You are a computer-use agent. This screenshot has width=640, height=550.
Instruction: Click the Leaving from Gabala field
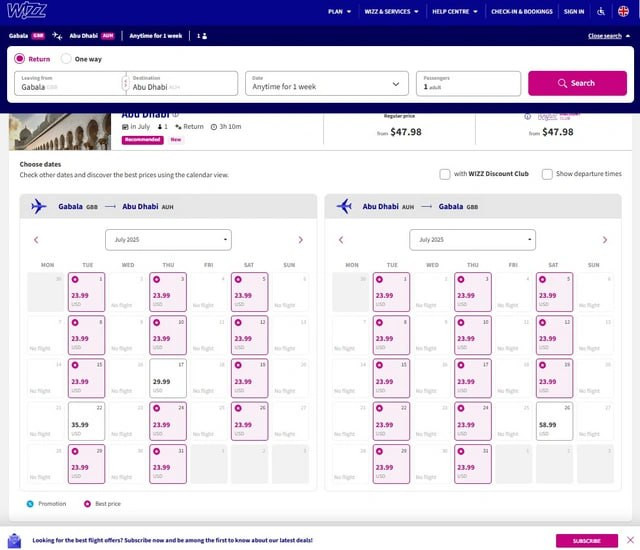click(x=69, y=84)
